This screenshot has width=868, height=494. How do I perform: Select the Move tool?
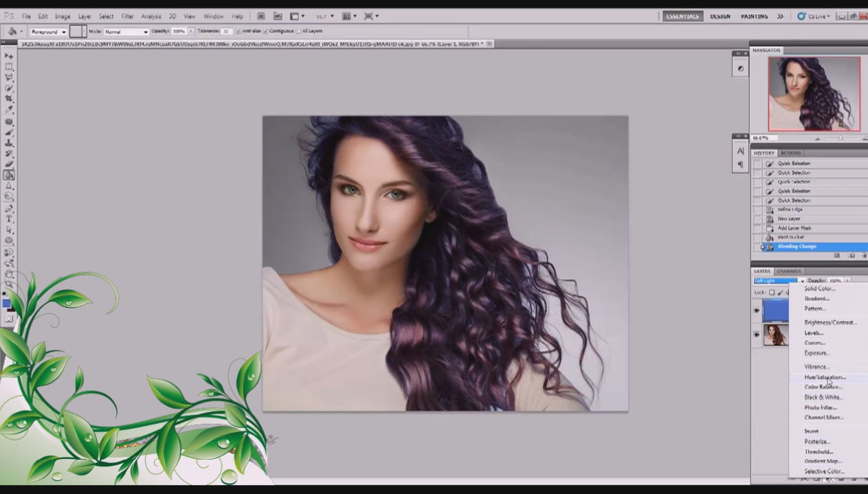tap(9, 56)
